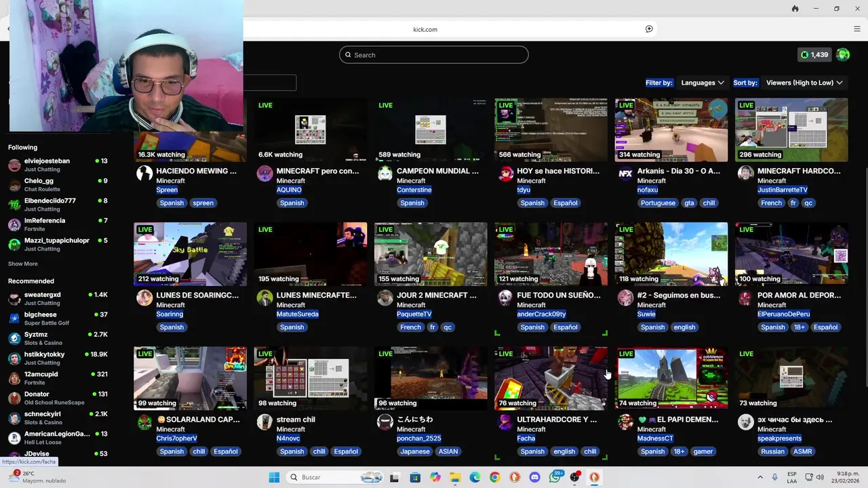Open bigcheese recommended channel
The image size is (868, 488).
[x=58, y=319]
